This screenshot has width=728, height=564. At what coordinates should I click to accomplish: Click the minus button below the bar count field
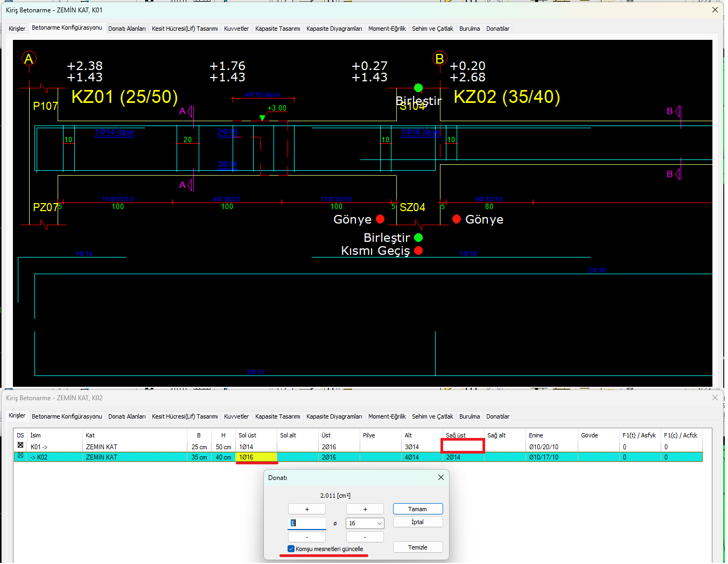click(x=307, y=537)
